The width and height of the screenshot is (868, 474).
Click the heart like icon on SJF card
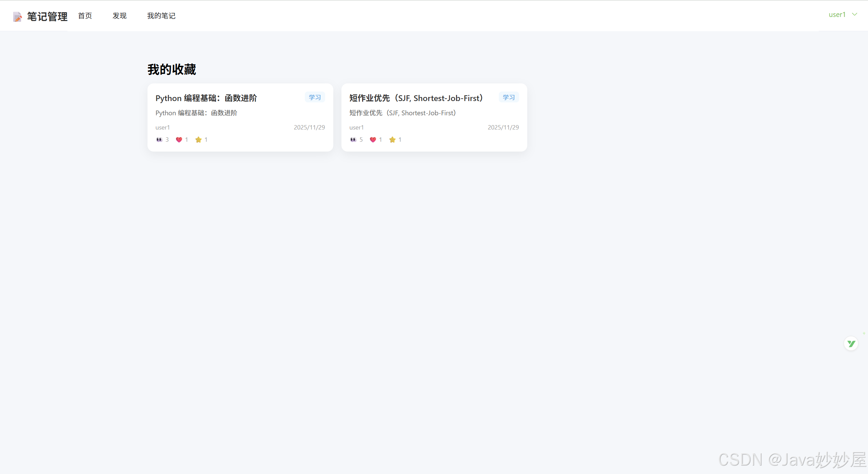click(x=373, y=140)
